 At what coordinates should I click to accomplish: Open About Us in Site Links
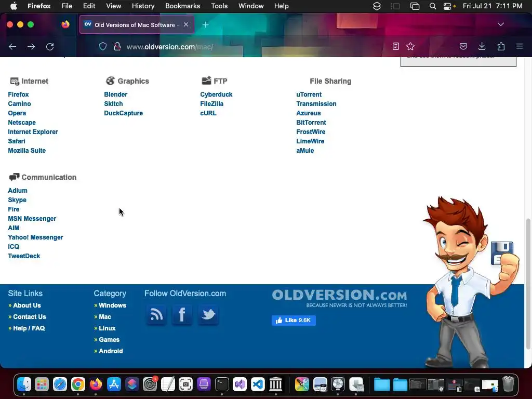27,305
